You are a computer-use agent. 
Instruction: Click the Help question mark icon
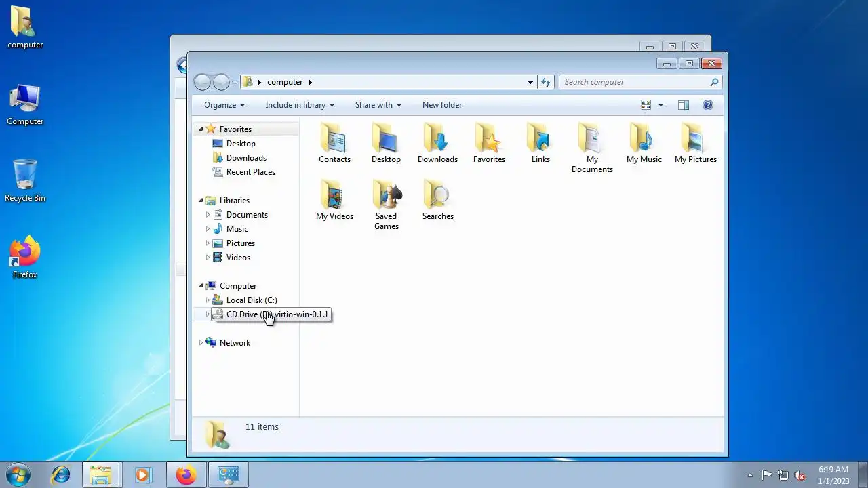(708, 105)
